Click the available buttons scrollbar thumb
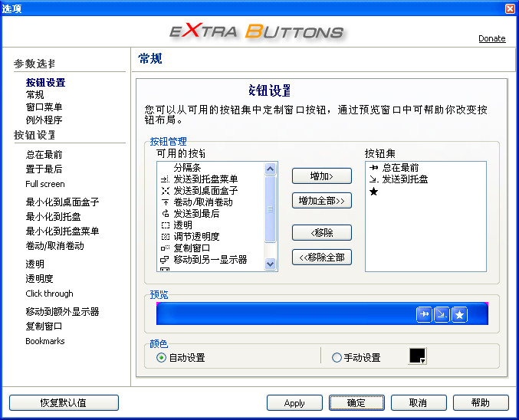 270,209
